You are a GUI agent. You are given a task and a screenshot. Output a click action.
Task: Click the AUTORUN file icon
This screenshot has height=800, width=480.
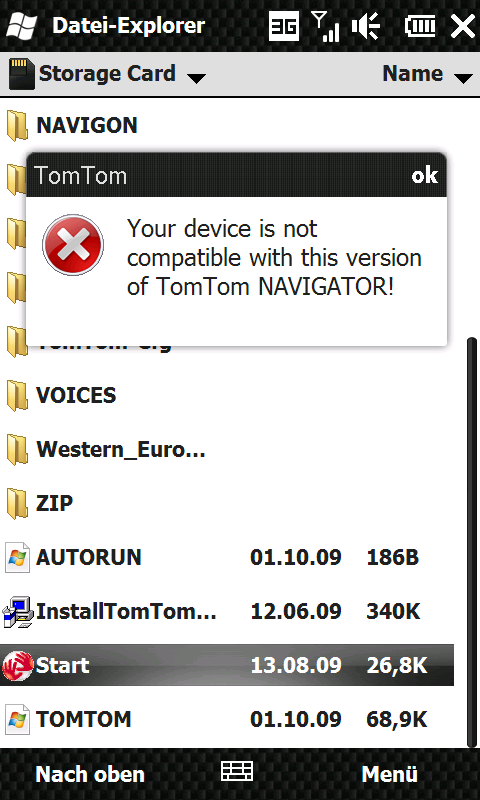point(18,557)
